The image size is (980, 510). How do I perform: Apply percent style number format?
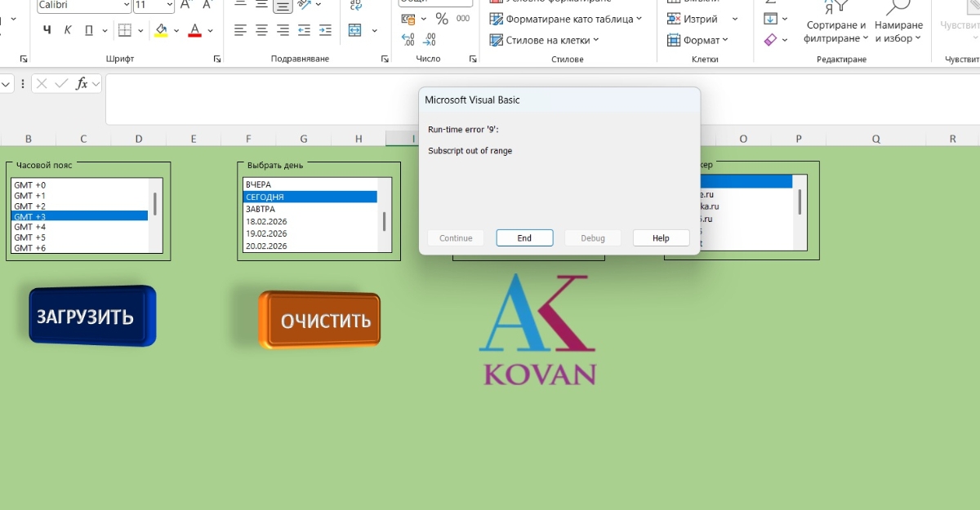(442, 18)
